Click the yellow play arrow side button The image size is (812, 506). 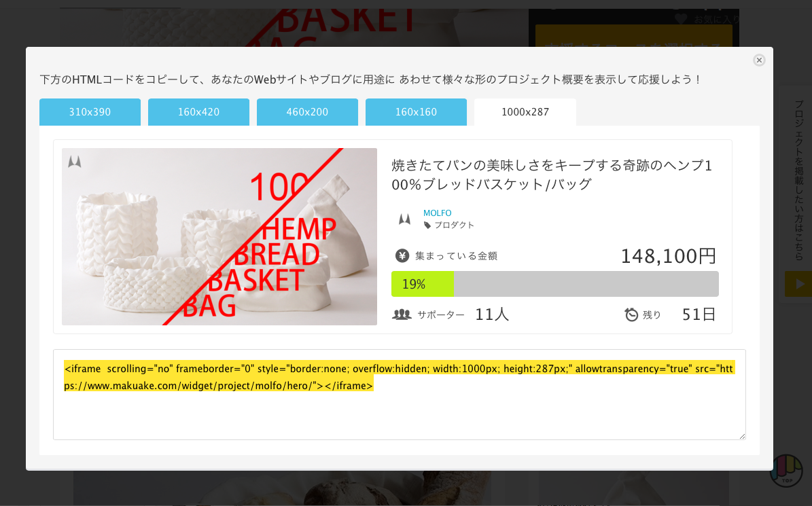(x=798, y=284)
